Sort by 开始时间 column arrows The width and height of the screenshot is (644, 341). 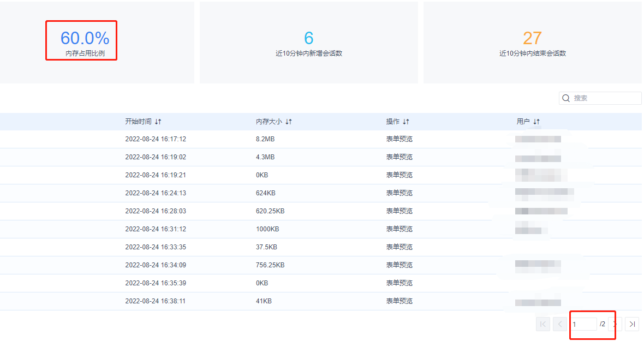(x=158, y=122)
